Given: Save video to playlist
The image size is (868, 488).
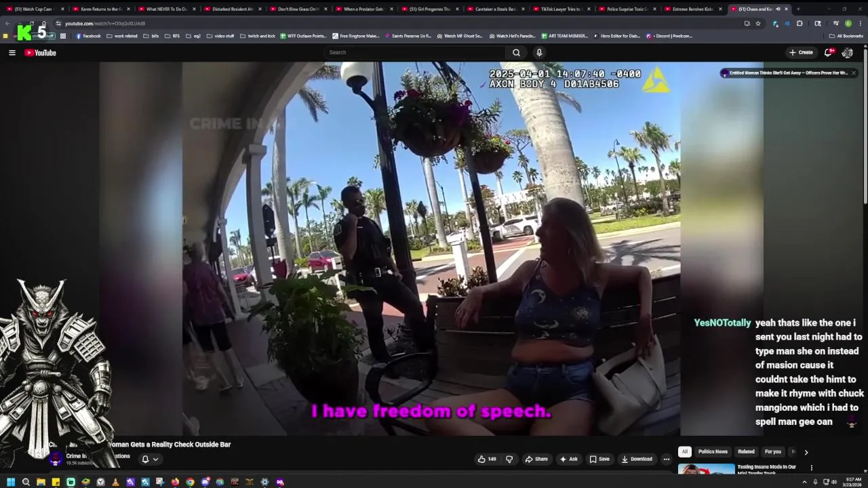Looking at the screenshot, I should [x=599, y=459].
